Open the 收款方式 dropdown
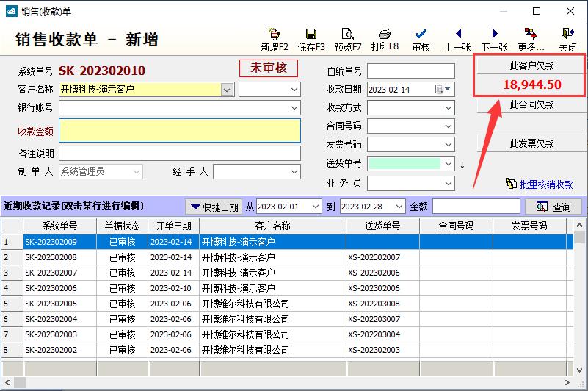This screenshot has height=391, width=588. pyautogui.click(x=448, y=108)
